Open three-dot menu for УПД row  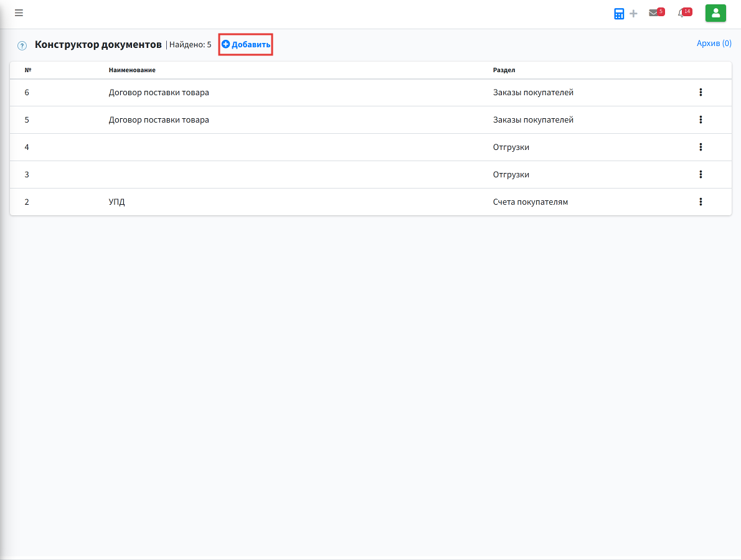pyautogui.click(x=701, y=202)
